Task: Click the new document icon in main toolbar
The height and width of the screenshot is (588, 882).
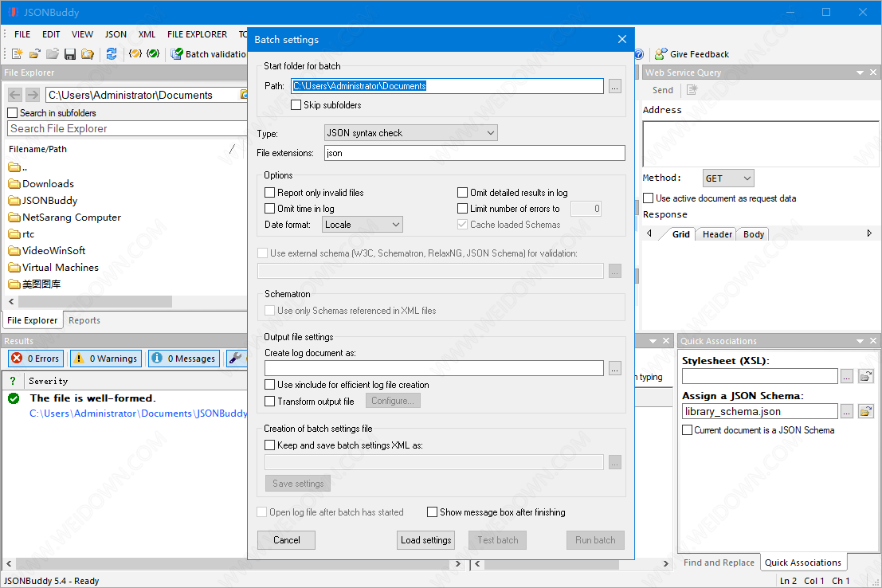Action: (17, 54)
